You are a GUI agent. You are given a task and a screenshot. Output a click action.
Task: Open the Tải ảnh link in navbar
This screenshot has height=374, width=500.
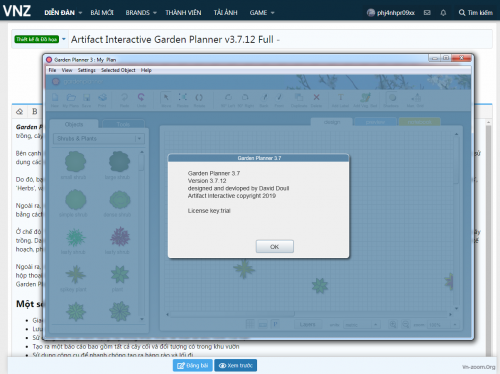(226, 13)
